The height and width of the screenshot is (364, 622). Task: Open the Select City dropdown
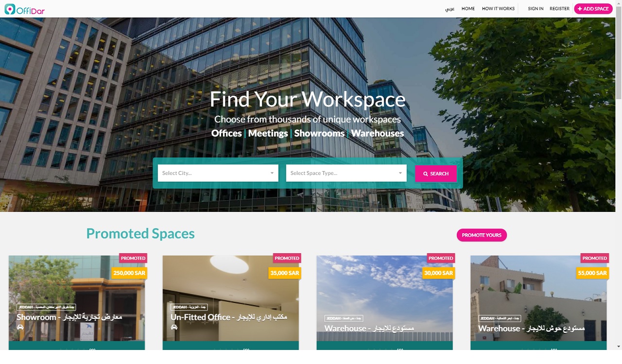[x=218, y=173]
